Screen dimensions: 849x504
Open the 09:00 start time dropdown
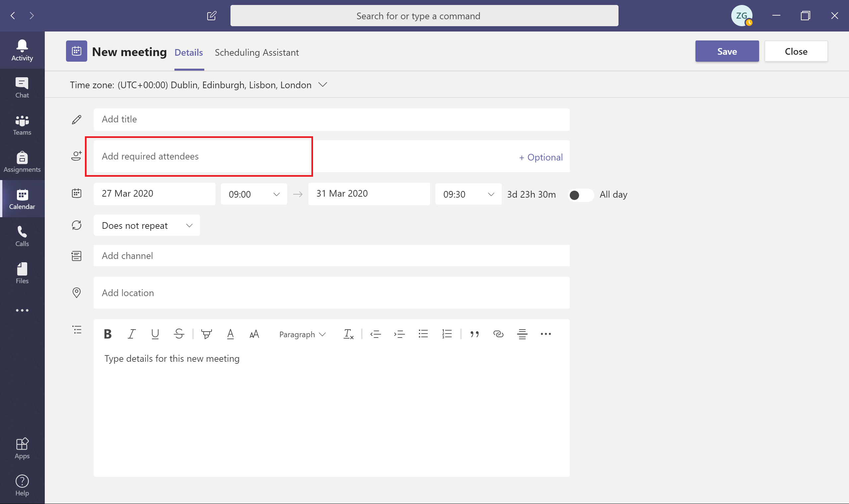254,194
